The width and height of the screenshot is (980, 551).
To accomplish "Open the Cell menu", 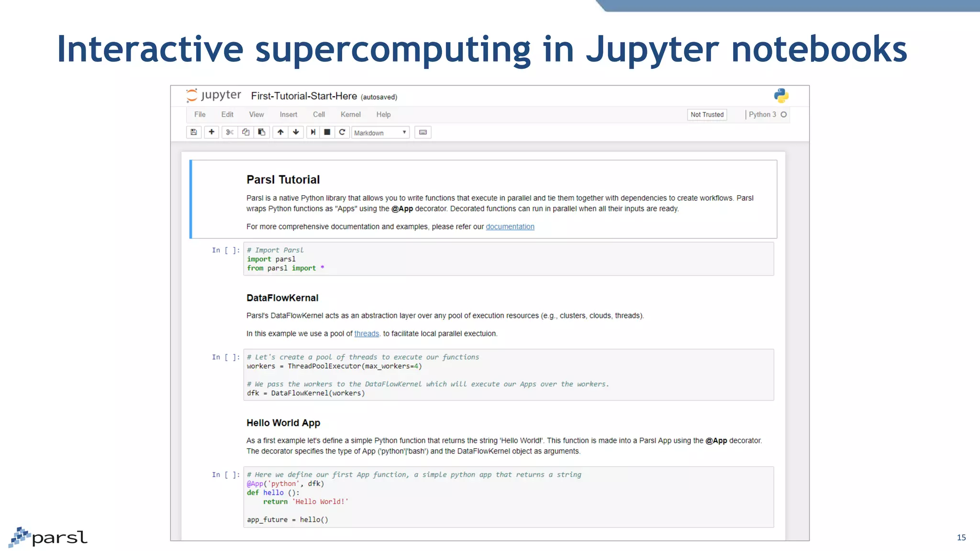I will 319,115.
